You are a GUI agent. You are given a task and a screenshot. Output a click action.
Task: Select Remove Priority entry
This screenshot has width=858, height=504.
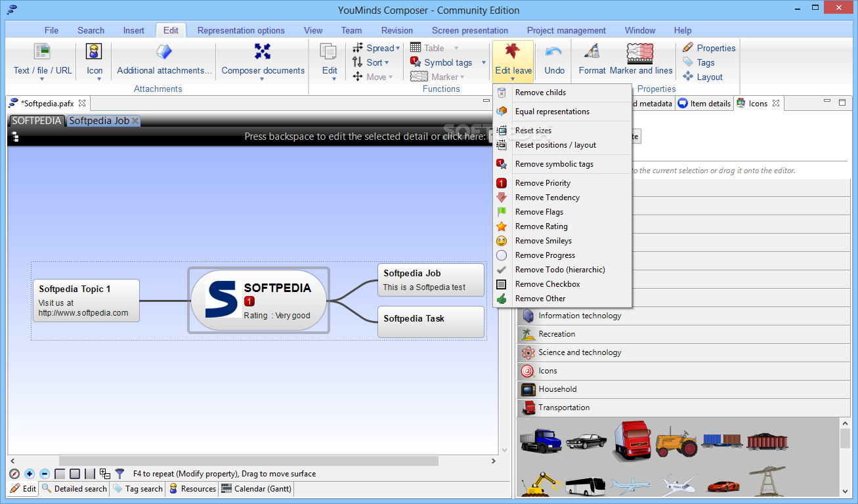(562, 183)
